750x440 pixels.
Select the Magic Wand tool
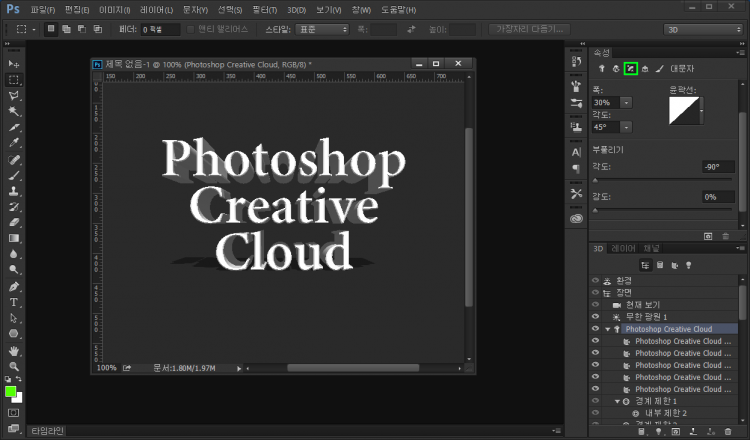pos(14,111)
